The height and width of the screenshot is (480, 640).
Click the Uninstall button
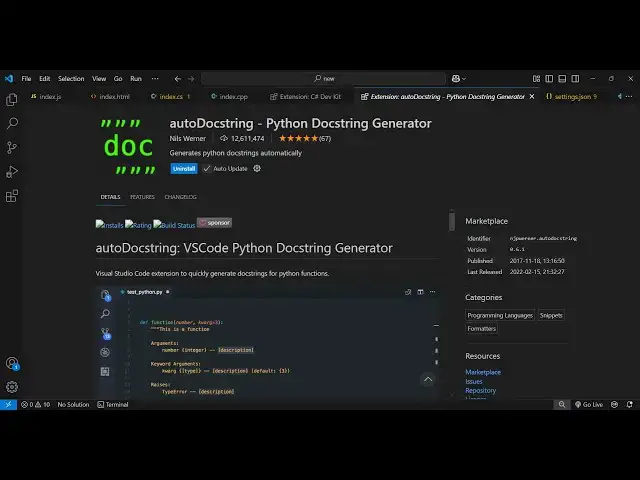(184, 169)
